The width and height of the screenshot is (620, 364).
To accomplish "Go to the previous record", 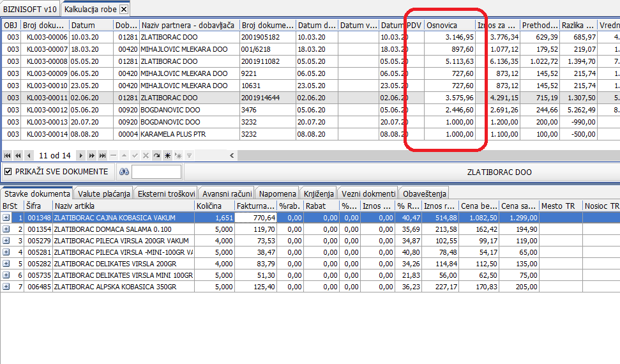I will point(29,155).
